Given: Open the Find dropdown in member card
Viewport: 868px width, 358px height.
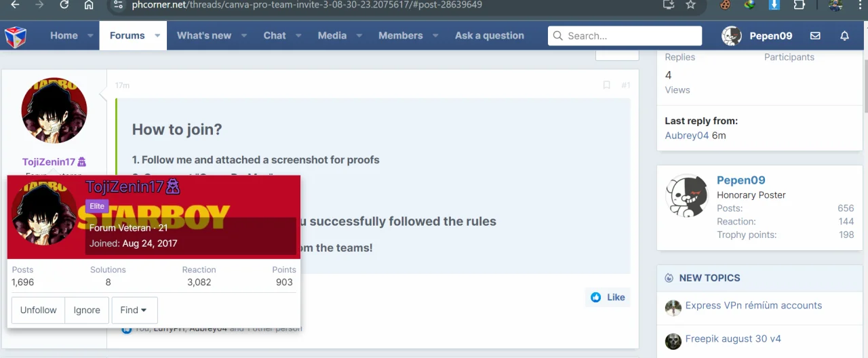Looking at the screenshot, I should coord(134,311).
